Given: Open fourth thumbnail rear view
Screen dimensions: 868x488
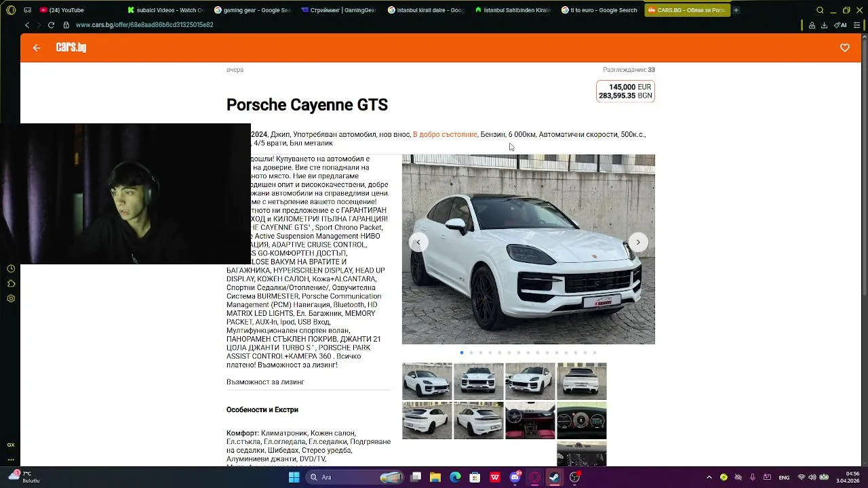Looking at the screenshot, I should (x=582, y=381).
